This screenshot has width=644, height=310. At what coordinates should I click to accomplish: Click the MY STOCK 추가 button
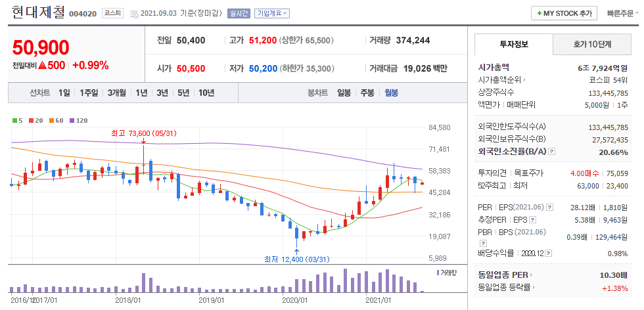point(564,13)
